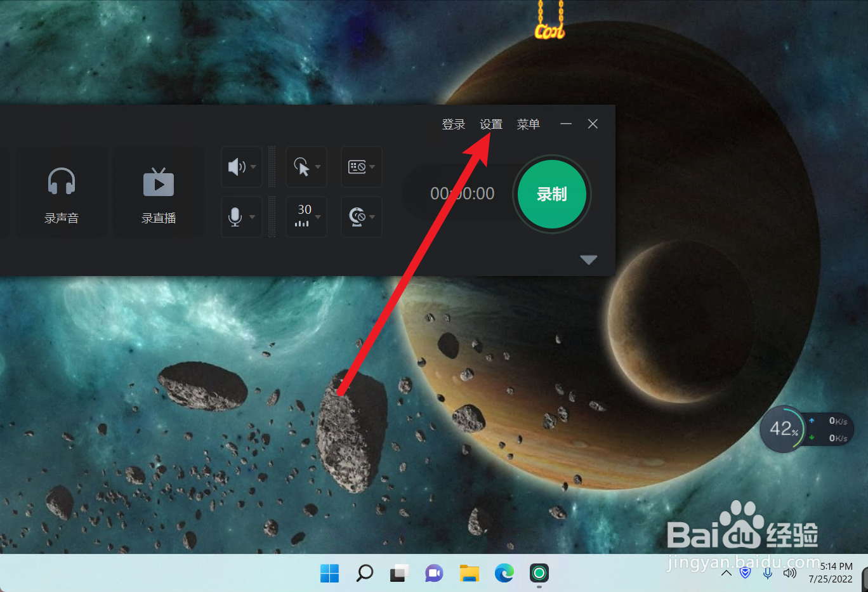Open 设置 settings
The width and height of the screenshot is (868, 592).
pos(491,124)
